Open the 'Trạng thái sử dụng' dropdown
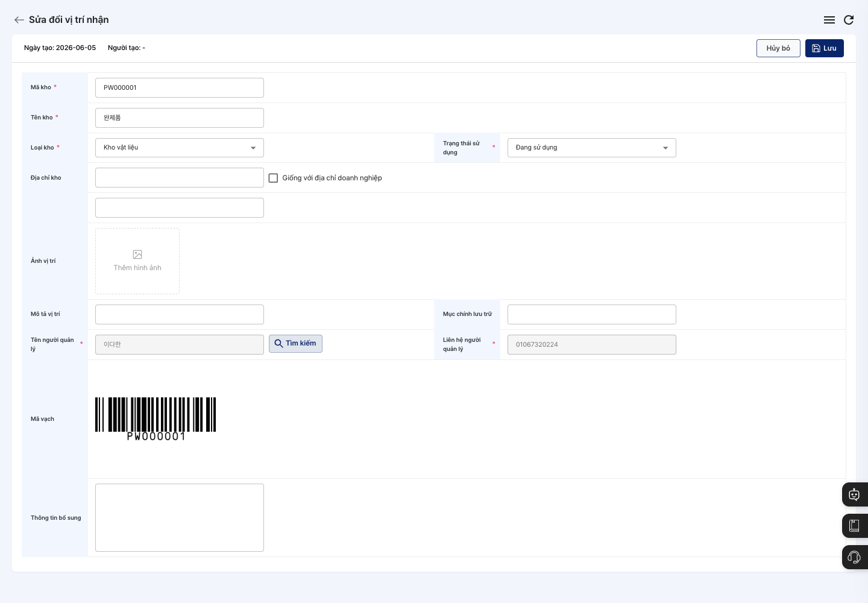The image size is (868, 603). pyautogui.click(x=592, y=148)
